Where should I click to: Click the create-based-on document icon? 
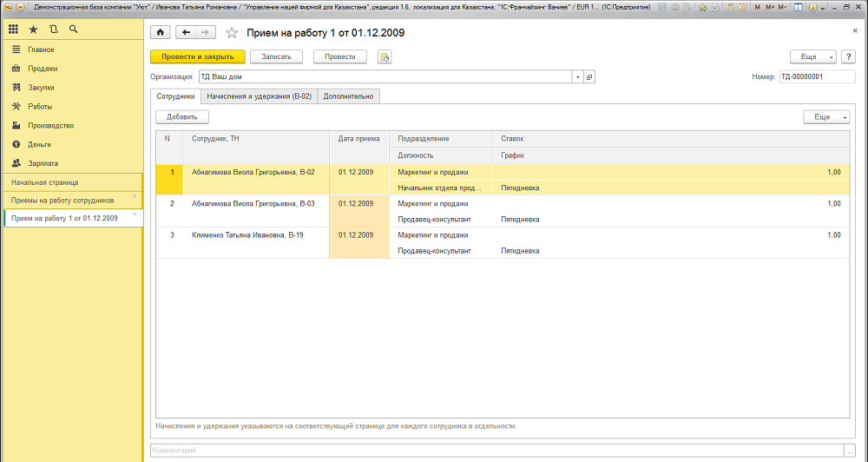[x=384, y=56]
